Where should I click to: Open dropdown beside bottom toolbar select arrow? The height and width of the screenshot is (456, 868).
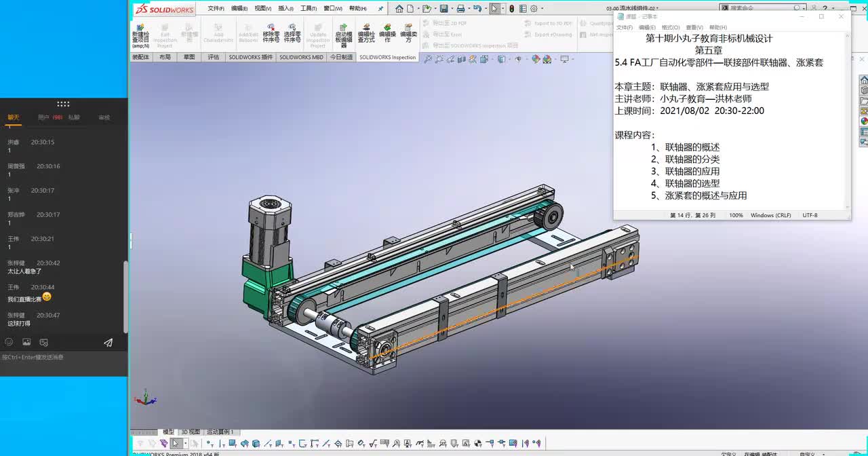(x=186, y=444)
